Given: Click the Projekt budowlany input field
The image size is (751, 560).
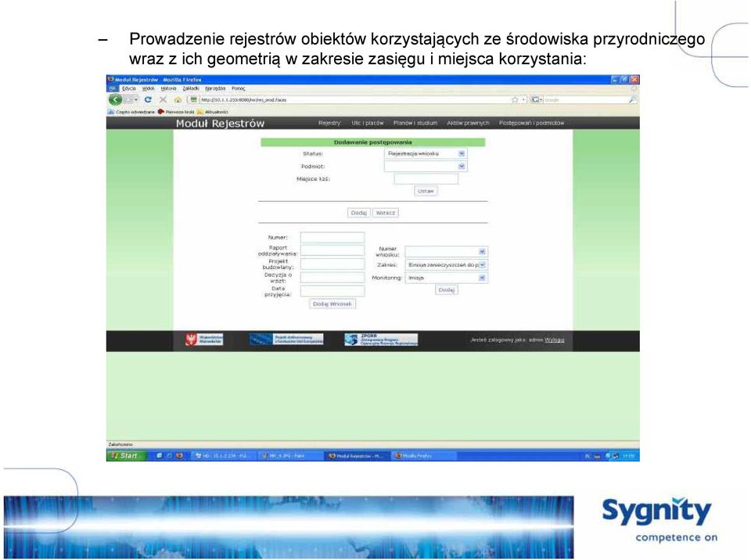Looking at the screenshot, I should (332, 264).
